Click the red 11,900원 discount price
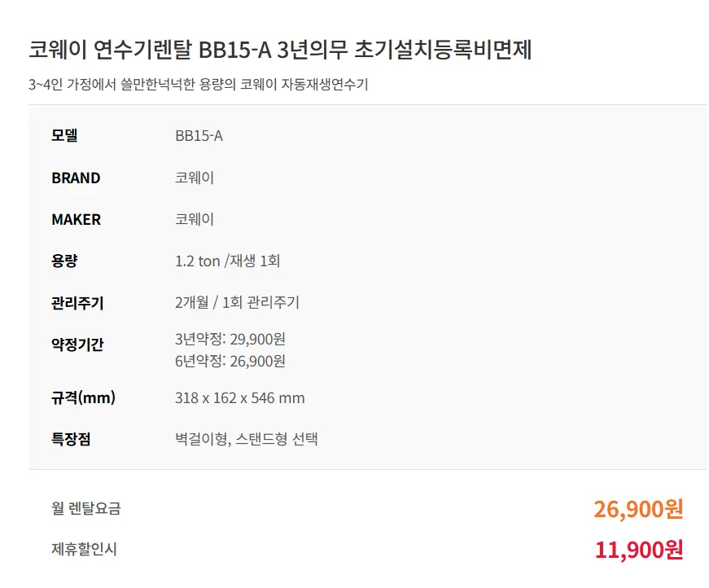709x588 pixels. pos(638,550)
